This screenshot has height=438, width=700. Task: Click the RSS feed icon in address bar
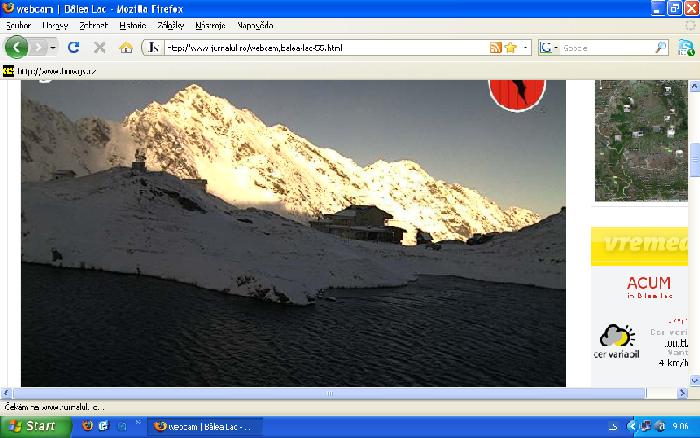point(495,47)
